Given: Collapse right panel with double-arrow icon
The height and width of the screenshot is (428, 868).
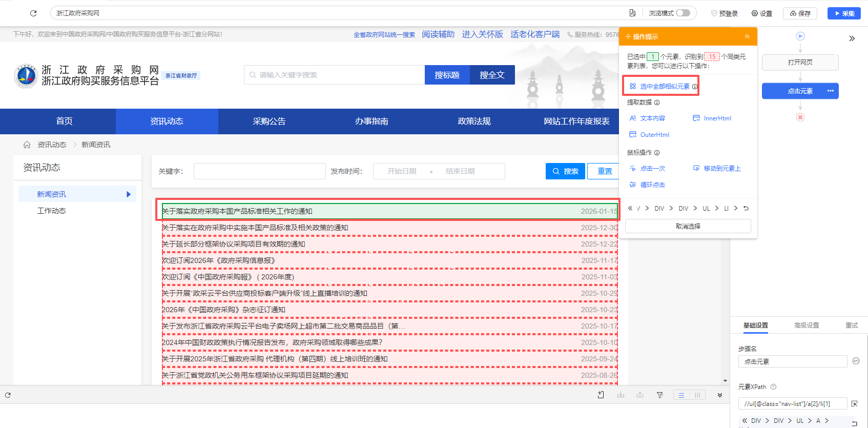Looking at the screenshot, I should (852, 38).
